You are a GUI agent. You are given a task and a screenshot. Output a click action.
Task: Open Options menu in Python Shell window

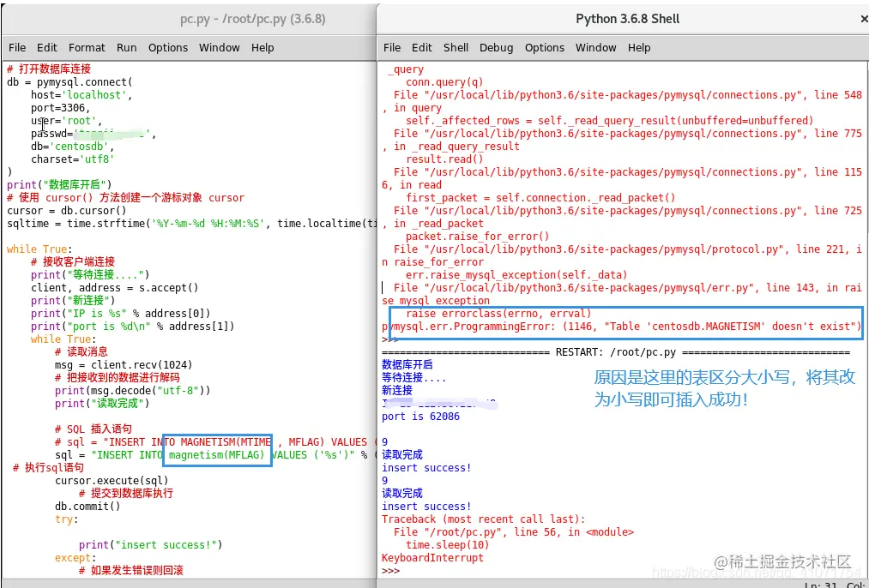(545, 48)
